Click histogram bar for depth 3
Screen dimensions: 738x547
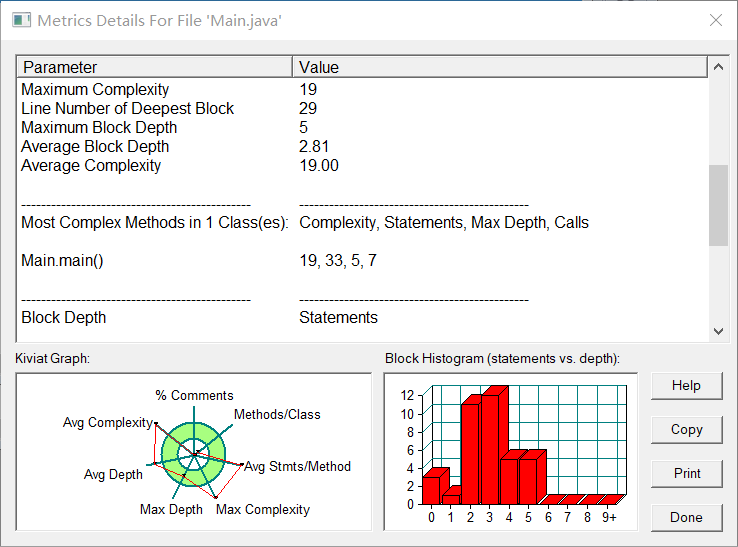pos(490,449)
